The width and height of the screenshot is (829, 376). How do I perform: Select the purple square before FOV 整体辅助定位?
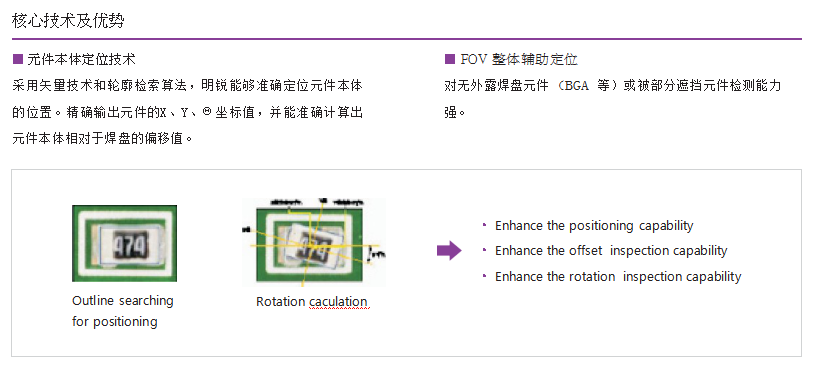[449, 59]
